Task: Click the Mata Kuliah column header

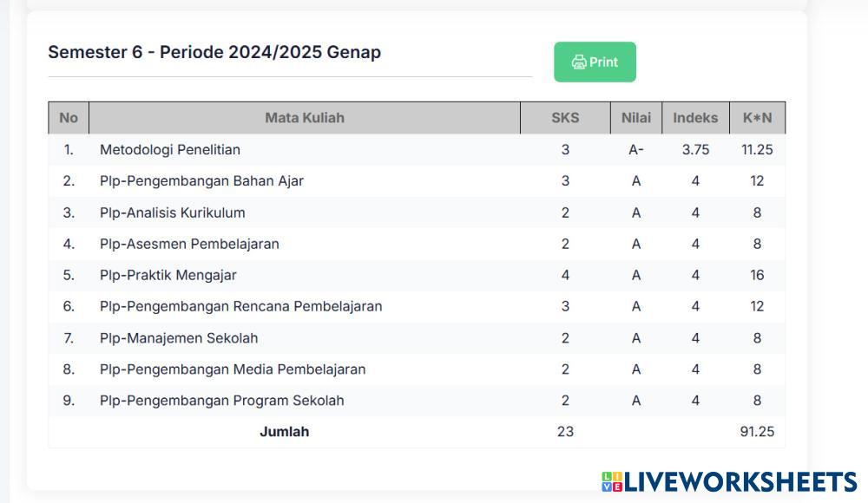Action: pos(304,118)
